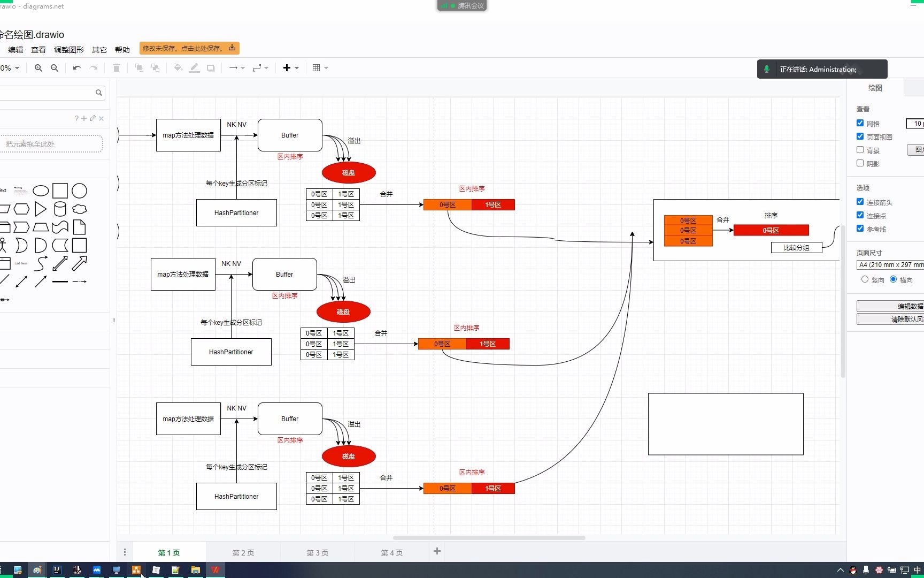Toggle the 连接箭头 checkbox
The image size is (924, 578).
(860, 202)
